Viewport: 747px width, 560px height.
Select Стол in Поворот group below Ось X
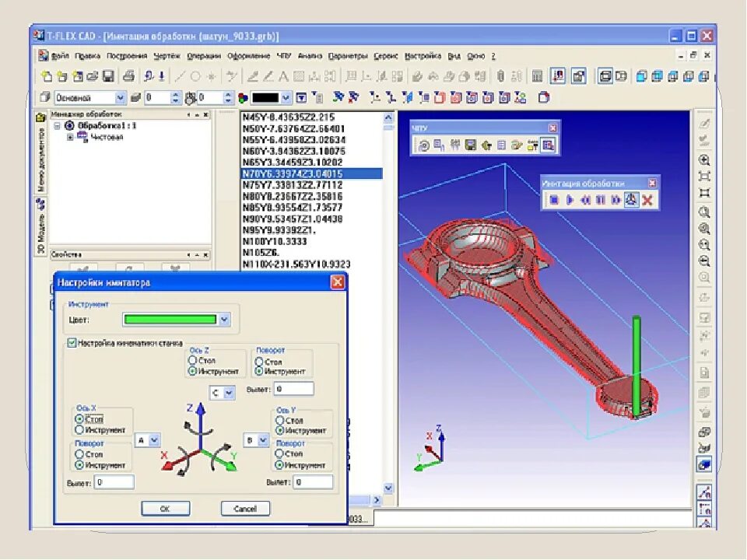(79, 454)
